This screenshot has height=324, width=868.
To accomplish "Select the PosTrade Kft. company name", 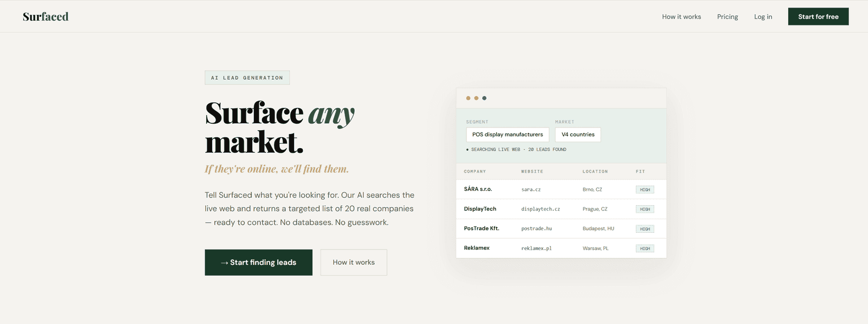I will (x=482, y=228).
